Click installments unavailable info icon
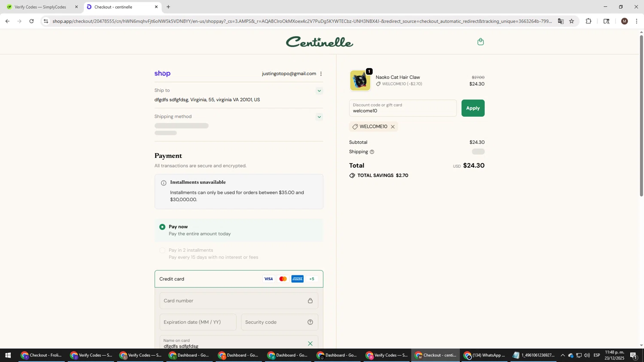This screenshot has width=644, height=362. click(164, 183)
